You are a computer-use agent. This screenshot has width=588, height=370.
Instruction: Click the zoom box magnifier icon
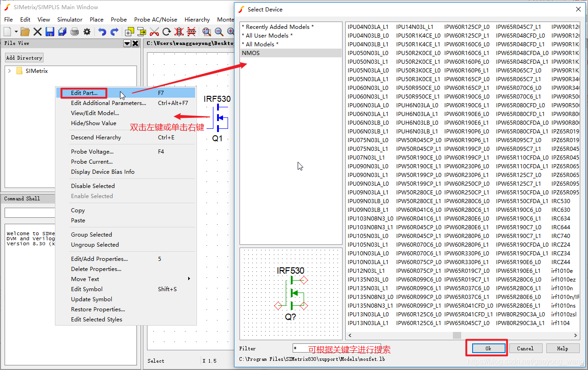(x=207, y=32)
